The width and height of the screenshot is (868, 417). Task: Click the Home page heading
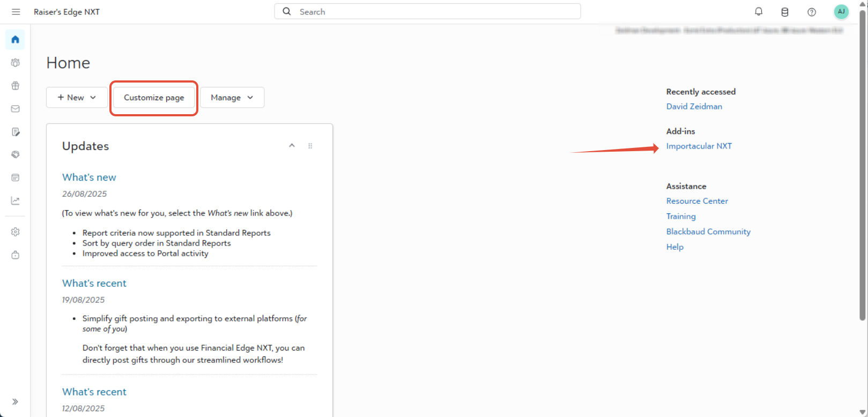pyautogui.click(x=68, y=63)
